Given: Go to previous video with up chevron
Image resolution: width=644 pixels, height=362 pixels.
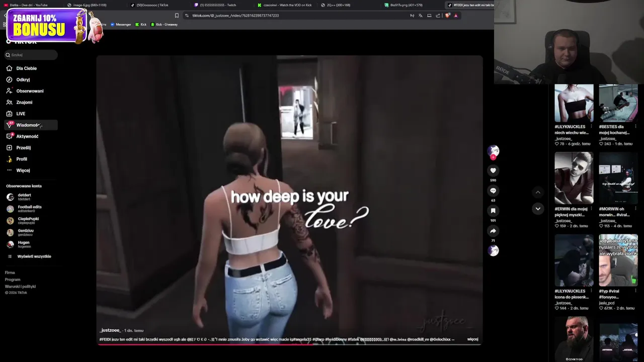Looking at the screenshot, I should click(538, 192).
